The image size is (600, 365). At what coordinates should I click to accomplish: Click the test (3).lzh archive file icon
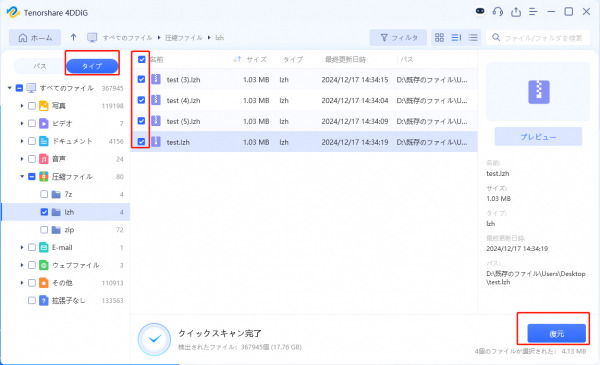155,79
